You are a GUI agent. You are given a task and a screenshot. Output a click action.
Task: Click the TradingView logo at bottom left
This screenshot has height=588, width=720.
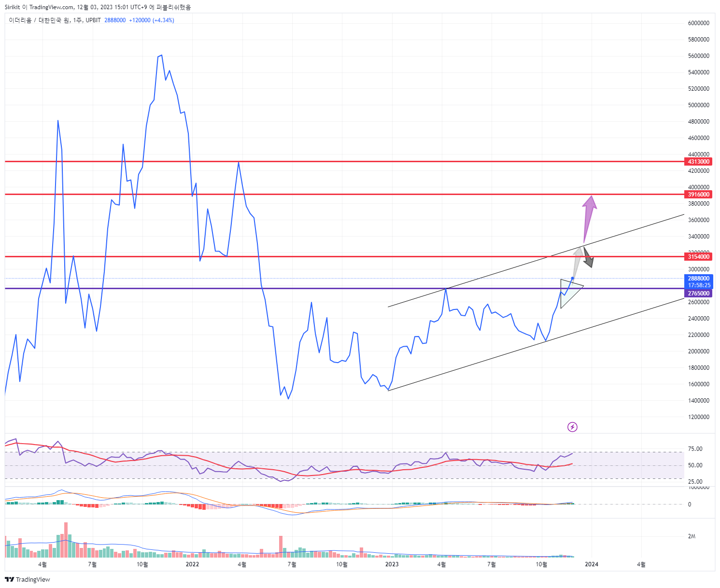28,579
